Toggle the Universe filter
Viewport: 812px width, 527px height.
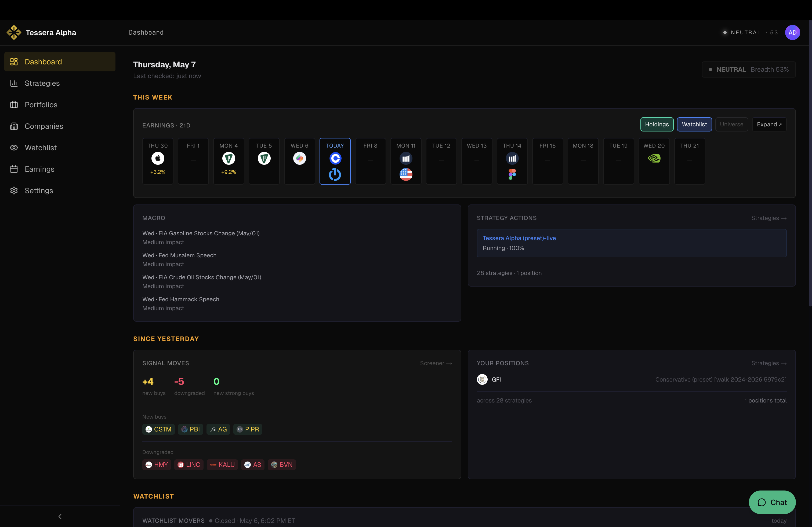coord(731,125)
